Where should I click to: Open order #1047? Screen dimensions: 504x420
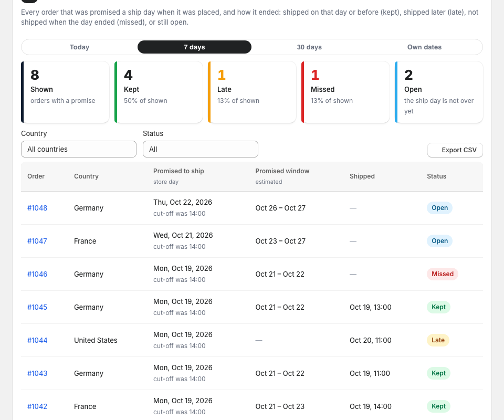pos(37,241)
